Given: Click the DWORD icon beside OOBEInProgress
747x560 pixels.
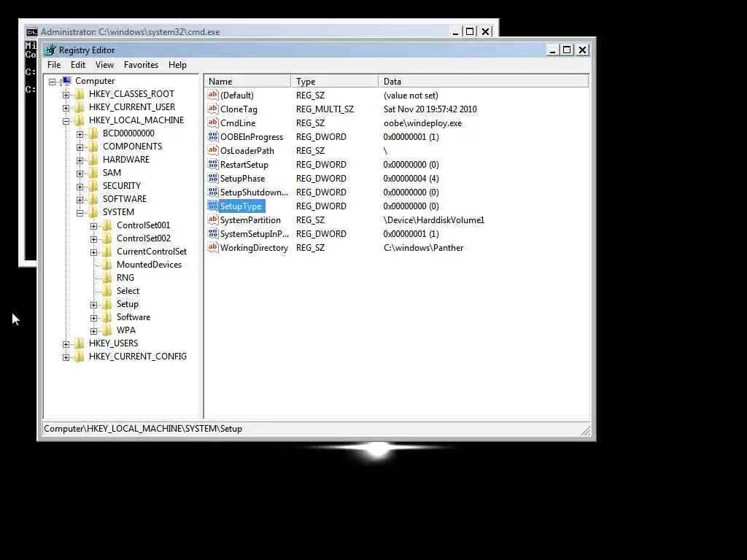Looking at the screenshot, I should point(213,136).
